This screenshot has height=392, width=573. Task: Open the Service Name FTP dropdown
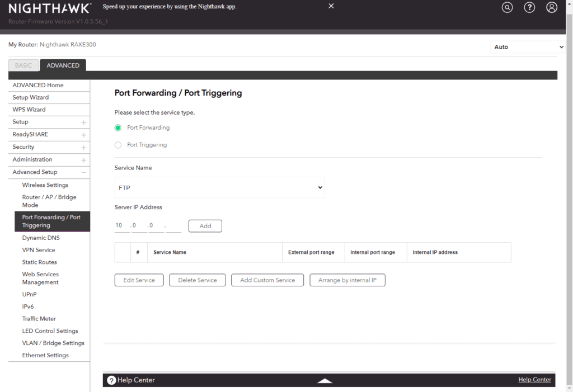(219, 188)
